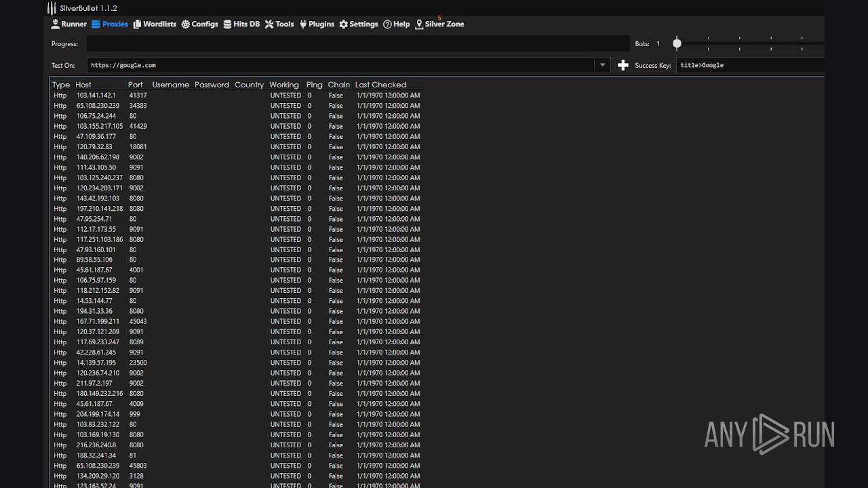Select proxy host 47.109.36.177
The height and width of the screenshot is (488, 868).
(x=96, y=136)
